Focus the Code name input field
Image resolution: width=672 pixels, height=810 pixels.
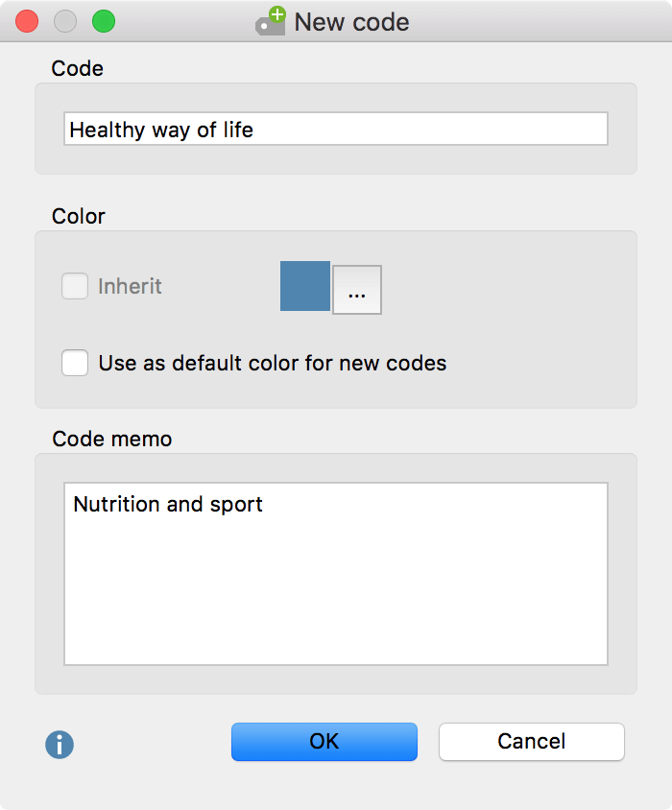336,129
